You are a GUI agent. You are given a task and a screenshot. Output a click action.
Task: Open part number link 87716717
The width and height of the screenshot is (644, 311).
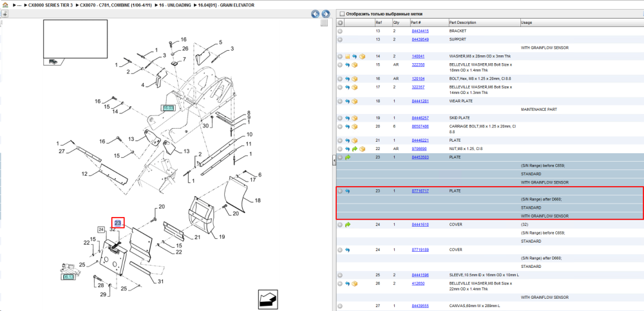pos(420,191)
